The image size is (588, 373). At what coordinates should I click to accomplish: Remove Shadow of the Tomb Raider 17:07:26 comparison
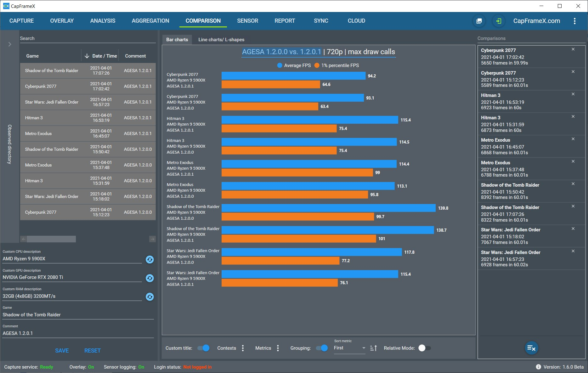click(573, 206)
